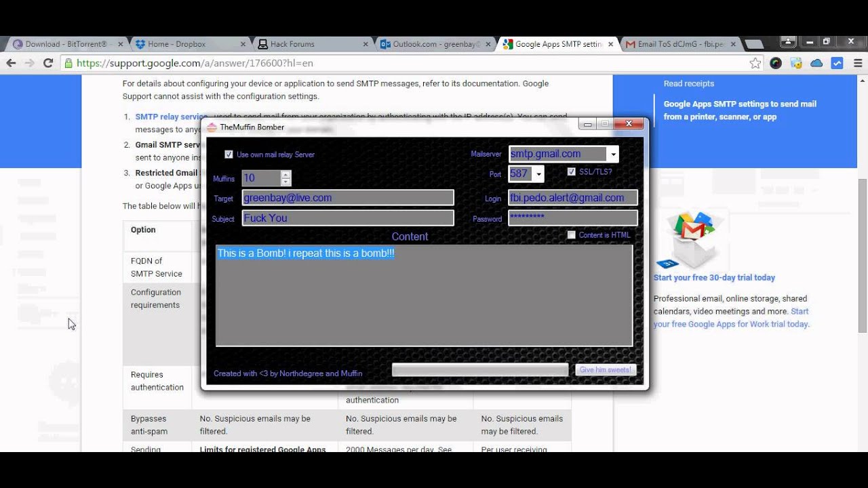This screenshot has width=868, height=488.
Task: Close the Home - Dropbox tab
Action: [243, 44]
